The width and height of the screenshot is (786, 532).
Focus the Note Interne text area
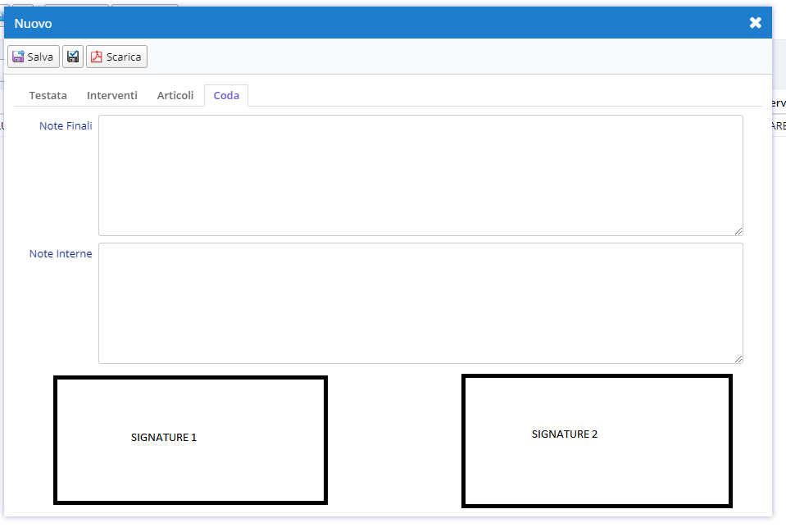(420, 303)
